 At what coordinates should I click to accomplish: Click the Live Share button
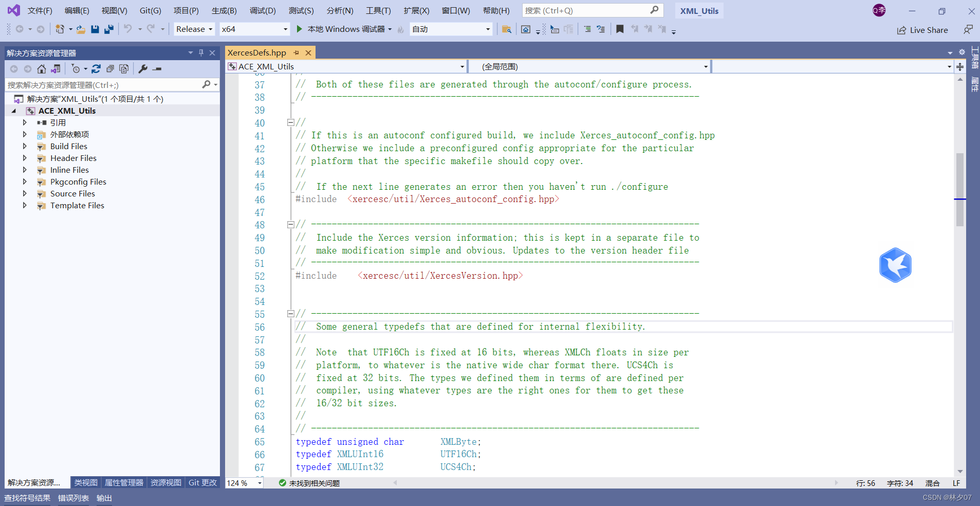click(x=922, y=30)
